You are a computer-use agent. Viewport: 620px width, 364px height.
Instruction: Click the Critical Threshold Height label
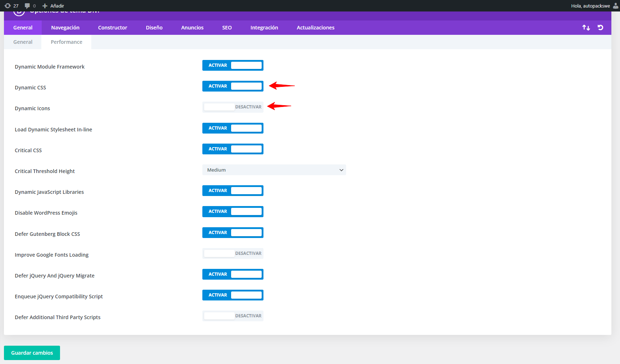pyautogui.click(x=45, y=171)
